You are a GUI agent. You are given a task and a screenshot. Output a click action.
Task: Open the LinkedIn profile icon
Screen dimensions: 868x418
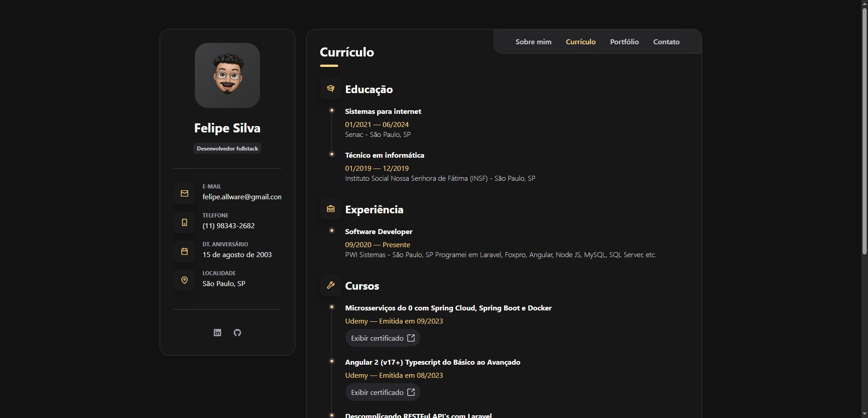coord(217,333)
